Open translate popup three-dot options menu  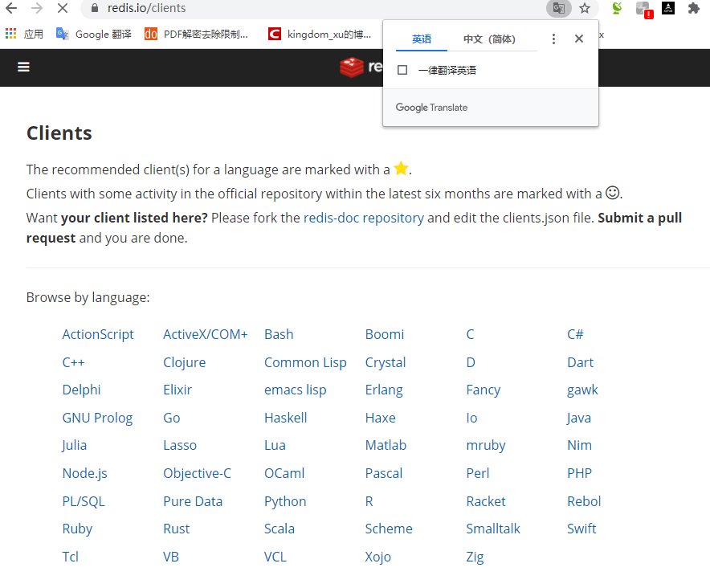coord(553,39)
